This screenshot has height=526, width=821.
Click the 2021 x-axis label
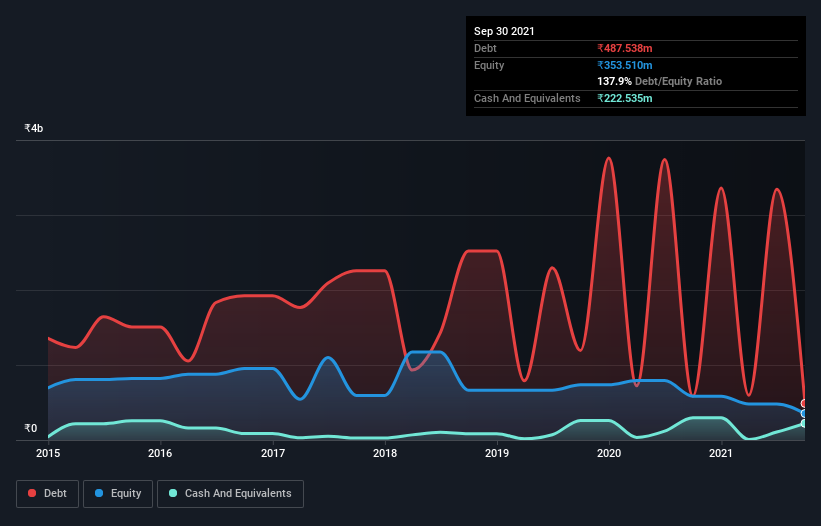(x=721, y=453)
